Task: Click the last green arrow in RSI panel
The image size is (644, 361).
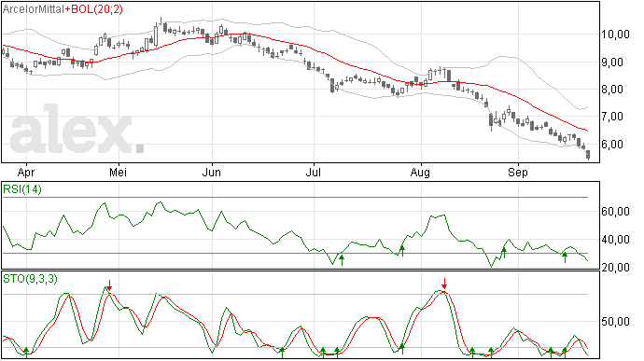Action: pos(565,257)
